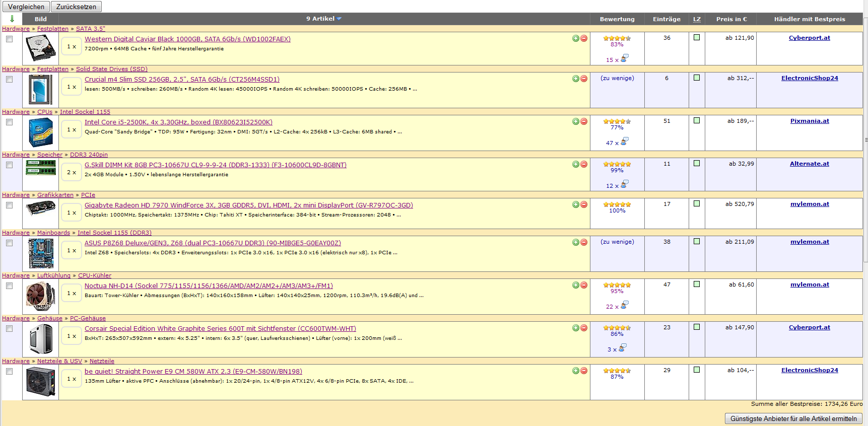Open the 3 x user reviews icon
The height and width of the screenshot is (426, 868).
(623, 348)
